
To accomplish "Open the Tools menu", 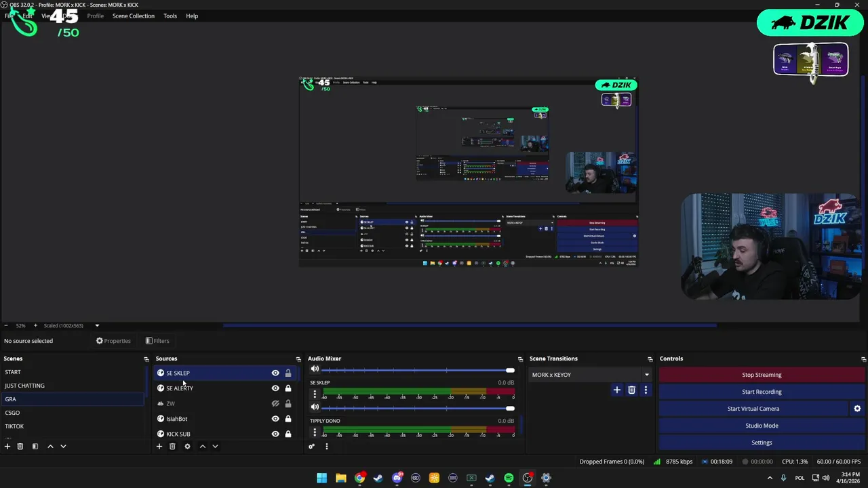I will (x=170, y=16).
